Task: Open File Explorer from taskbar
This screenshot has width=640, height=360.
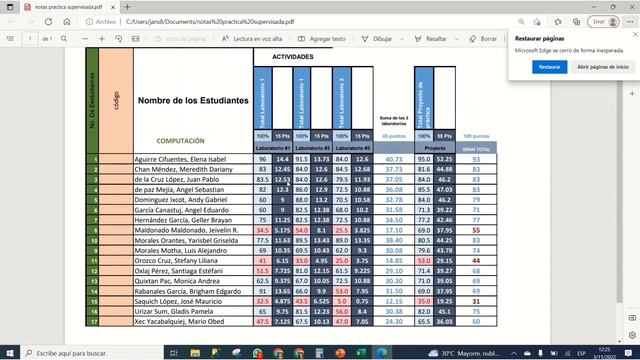Action: 195,353
